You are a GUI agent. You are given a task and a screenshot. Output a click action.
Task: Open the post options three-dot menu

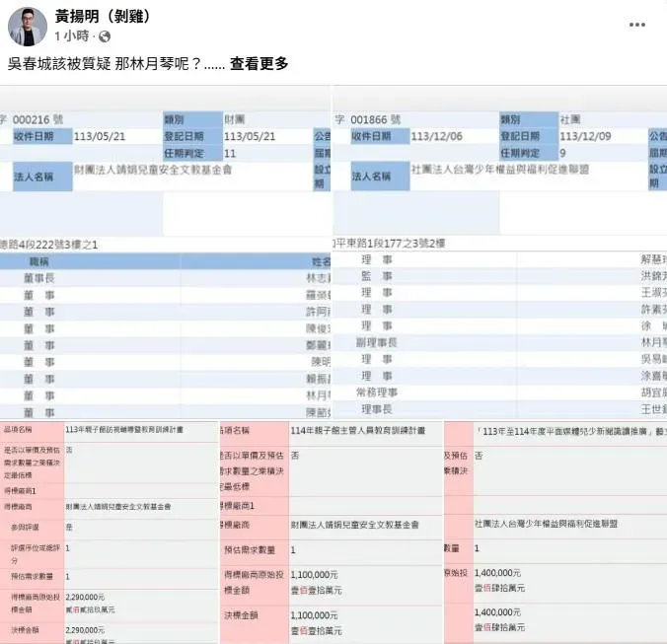click(636, 25)
